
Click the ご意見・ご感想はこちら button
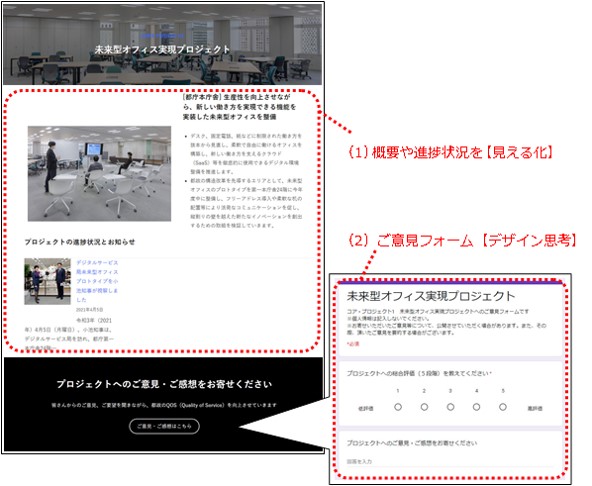point(164,426)
